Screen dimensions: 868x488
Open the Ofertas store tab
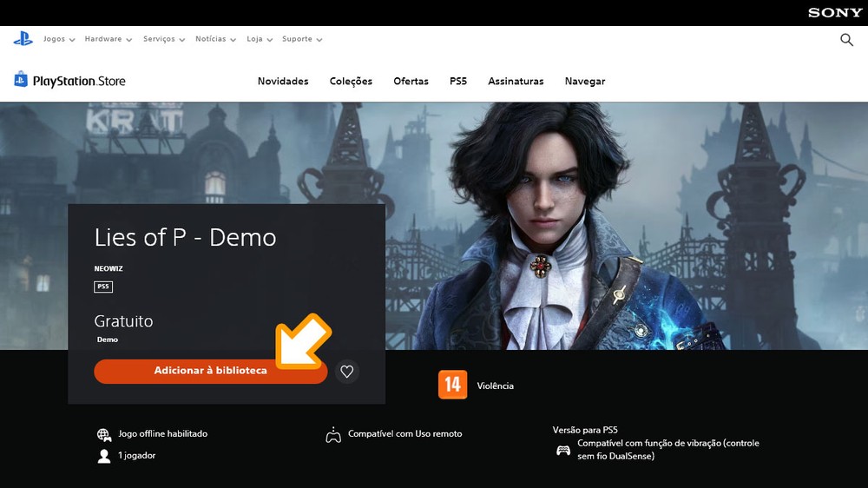coord(411,81)
